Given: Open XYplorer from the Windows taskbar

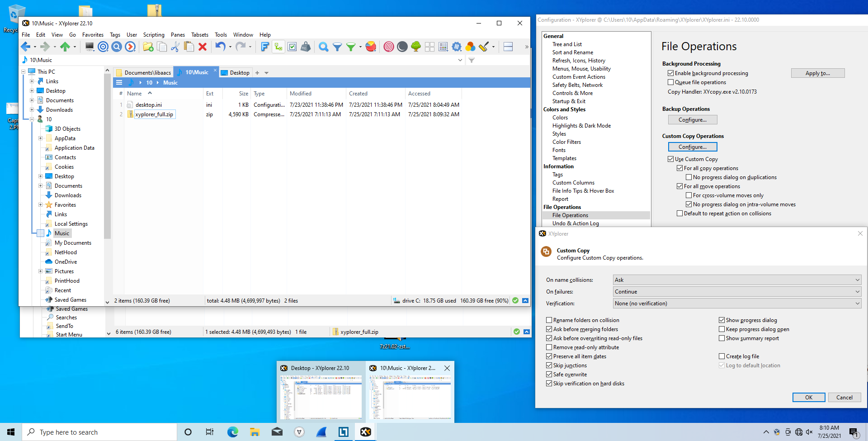Looking at the screenshot, I should coord(365,432).
